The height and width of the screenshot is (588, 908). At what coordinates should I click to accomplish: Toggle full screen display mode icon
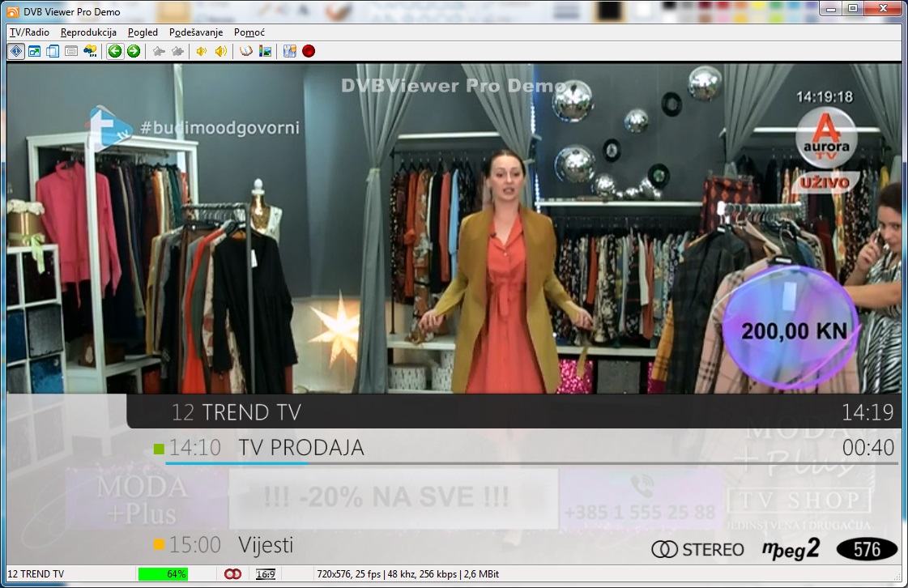(34, 51)
